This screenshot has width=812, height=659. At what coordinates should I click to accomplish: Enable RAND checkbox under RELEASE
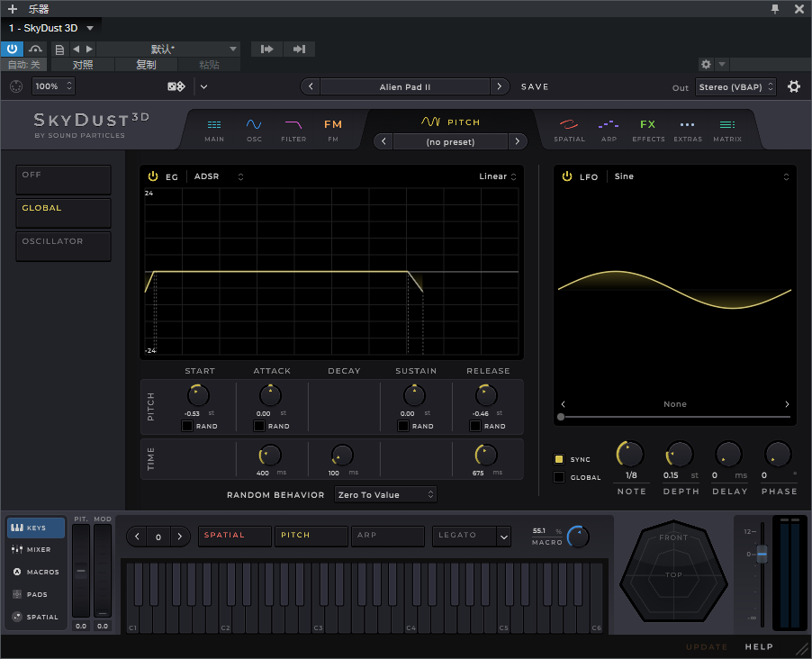point(475,426)
